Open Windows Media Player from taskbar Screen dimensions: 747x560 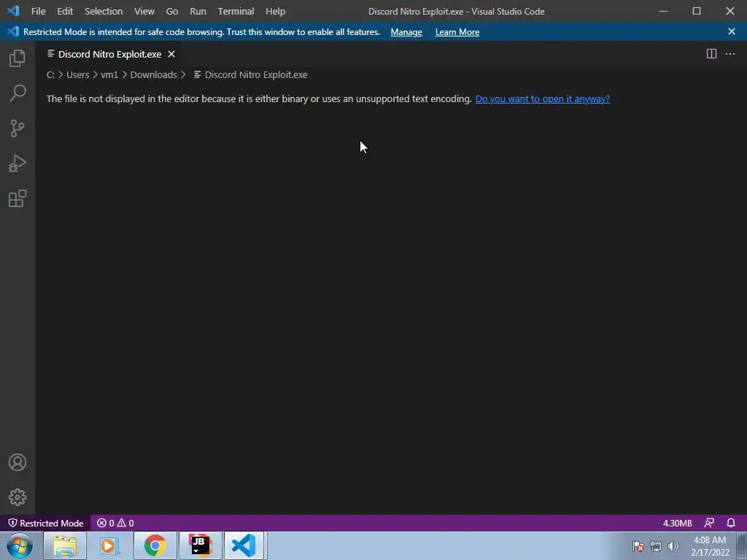108,545
